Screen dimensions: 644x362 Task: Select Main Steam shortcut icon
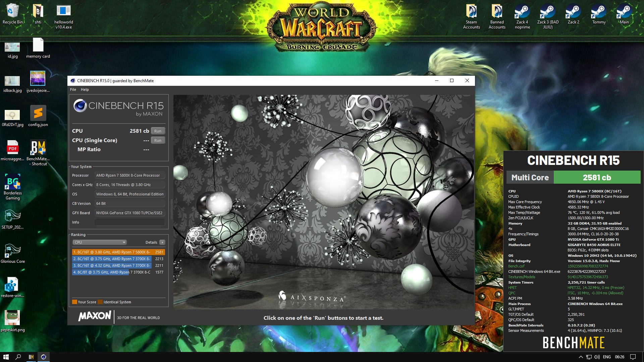pos(624,14)
